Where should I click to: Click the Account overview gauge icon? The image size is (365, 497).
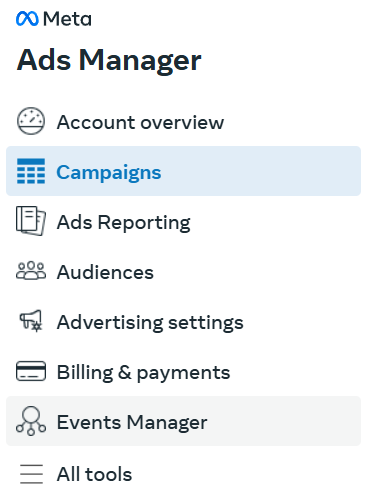click(31, 121)
